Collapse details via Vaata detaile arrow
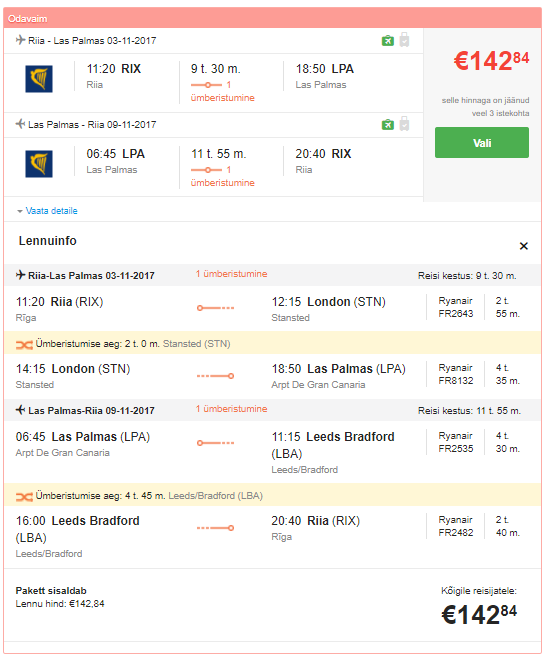547x659 pixels. coord(20,211)
